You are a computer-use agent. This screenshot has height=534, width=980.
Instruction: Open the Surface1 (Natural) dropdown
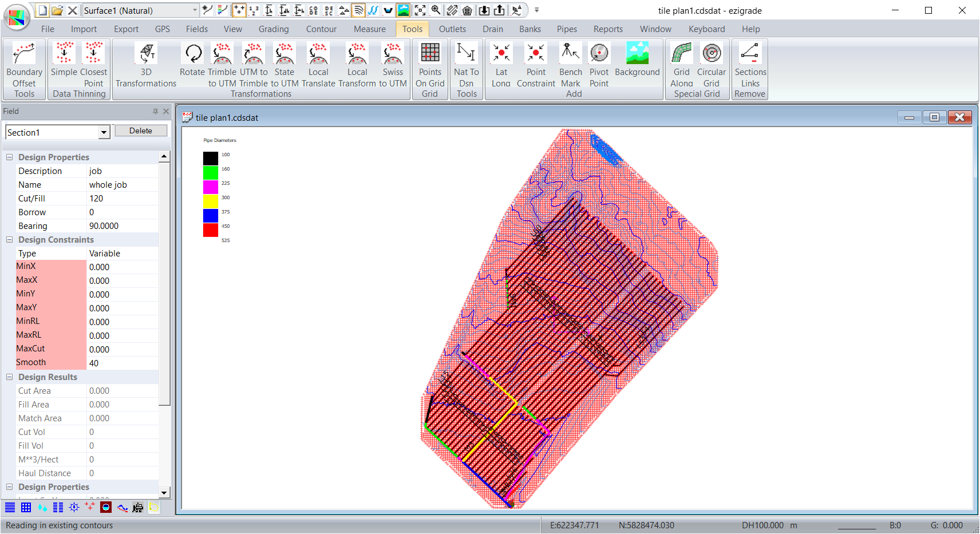pyautogui.click(x=195, y=10)
